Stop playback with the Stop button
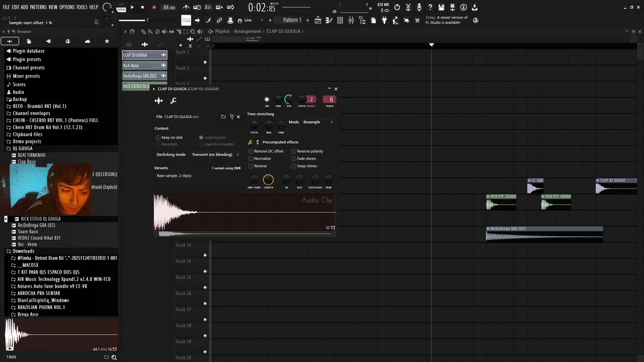Image resolution: width=644 pixels, height=362 pixels. click(x=142, y=7)
